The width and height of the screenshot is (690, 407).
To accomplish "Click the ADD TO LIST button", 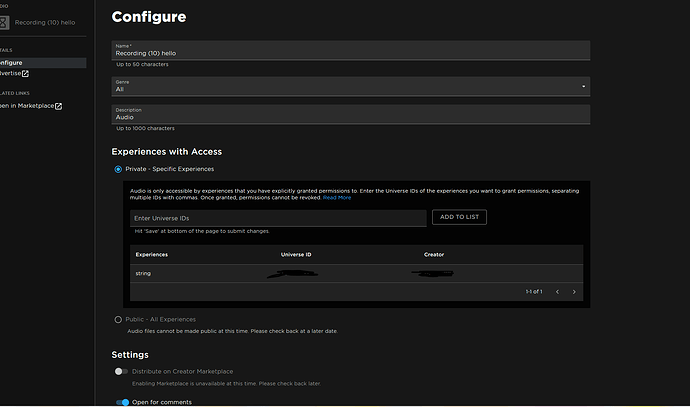I will tap(459, 217).
